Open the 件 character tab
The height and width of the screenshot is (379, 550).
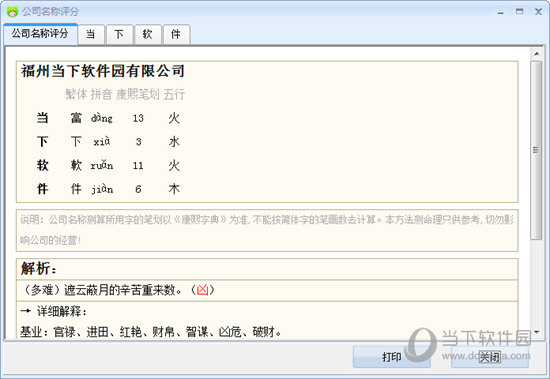[x=176, y=34]
